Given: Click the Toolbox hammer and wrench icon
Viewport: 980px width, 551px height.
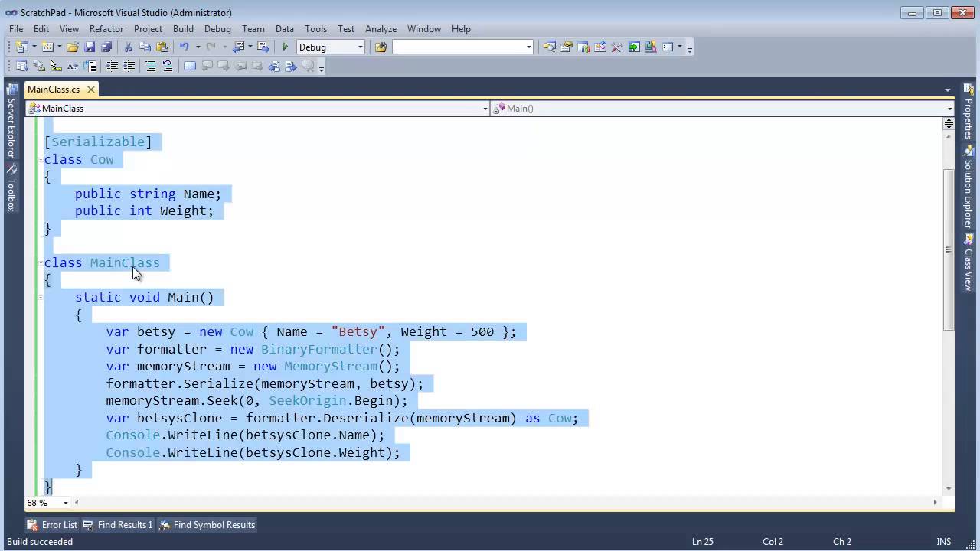Looking at the screenshot, I should 617,47.
